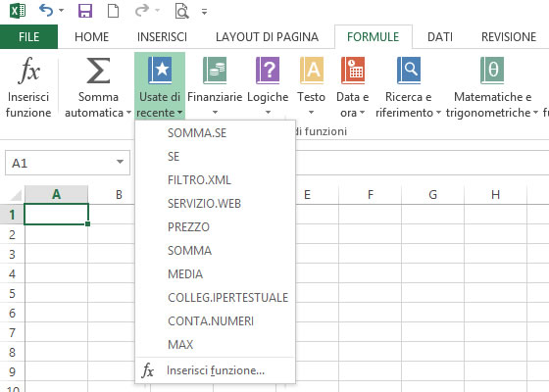Image resolution: width=549 pixels, height=392 pixels.
Task: Open the Customize Quick Access Toolbar arrow
Action: click(204, 12)
